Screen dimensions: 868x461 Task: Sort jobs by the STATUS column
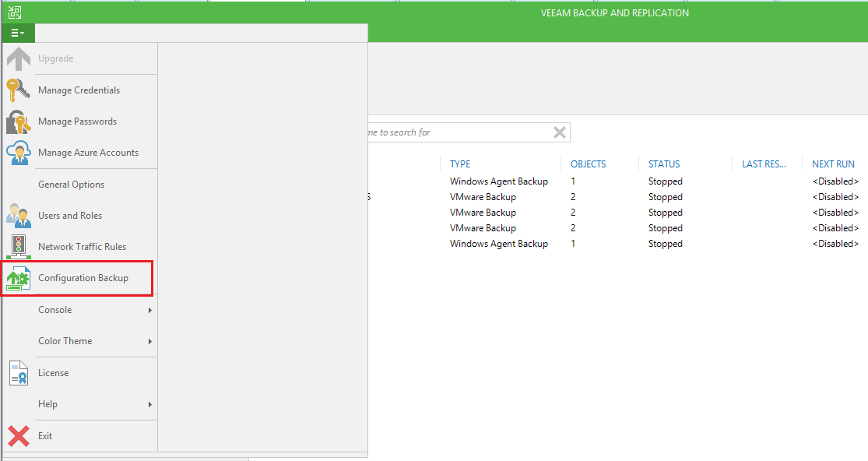(x=663, y=164)
